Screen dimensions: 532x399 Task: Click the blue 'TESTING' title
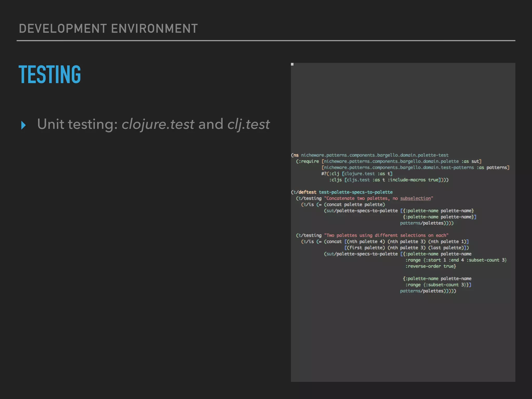point(50,75)
